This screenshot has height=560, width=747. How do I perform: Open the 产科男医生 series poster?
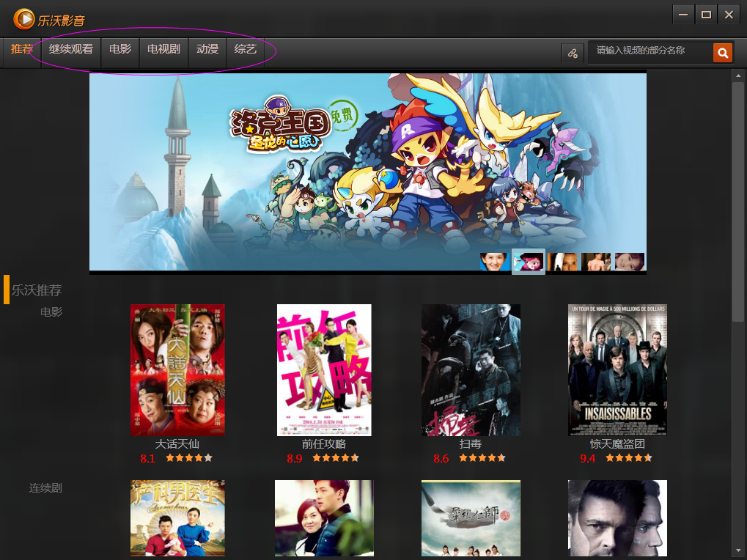pyautogui.click(x=177, y=518)
